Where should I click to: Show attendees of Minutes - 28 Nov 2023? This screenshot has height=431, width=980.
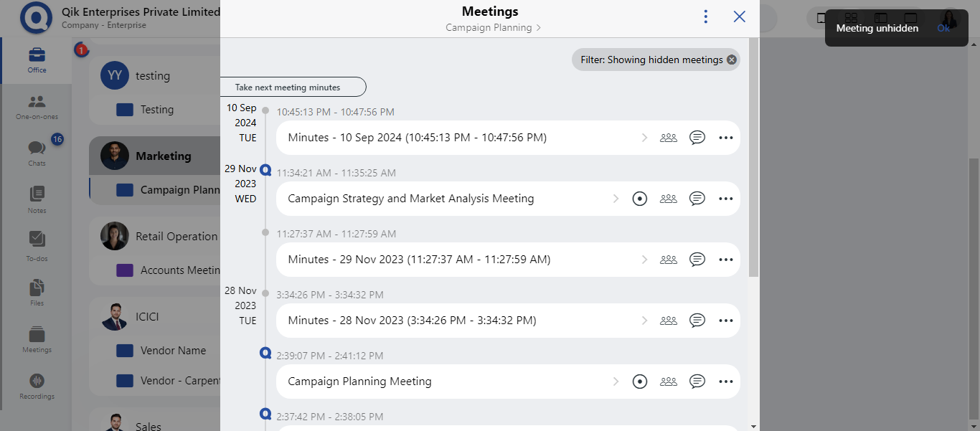coord(668,320)
